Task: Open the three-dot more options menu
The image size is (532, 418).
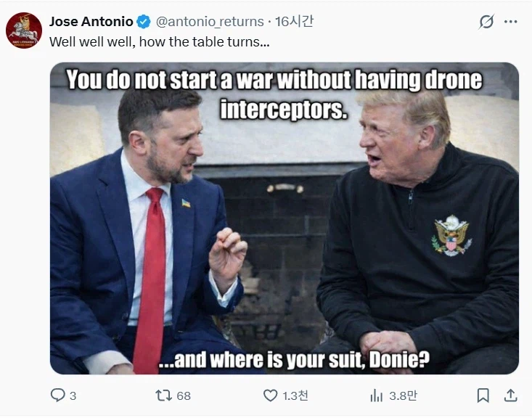Action: click(511, 22)
